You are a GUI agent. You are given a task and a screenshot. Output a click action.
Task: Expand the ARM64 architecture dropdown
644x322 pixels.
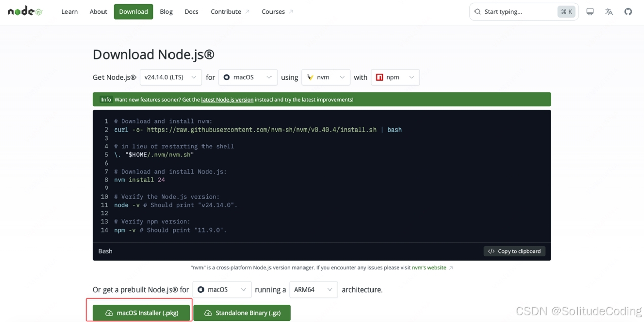(x=314, y=289)
